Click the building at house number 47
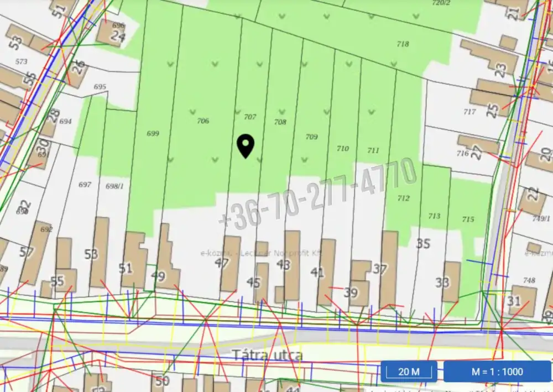Image resolution: width=553 pixels, height=392 pixels. 231,264
